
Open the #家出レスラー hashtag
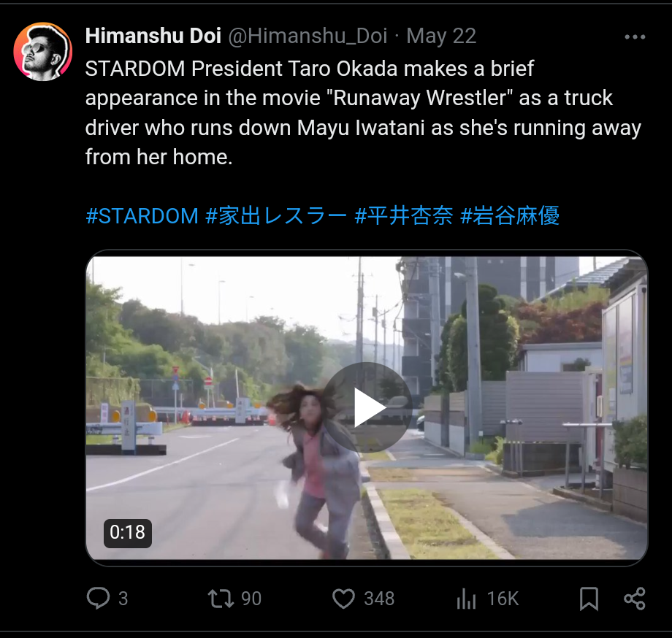tap(276, 216)
